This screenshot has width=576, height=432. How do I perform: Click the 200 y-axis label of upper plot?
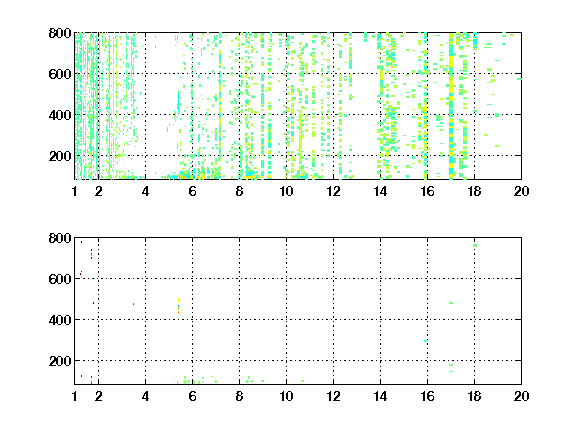(x=60, y=156)
